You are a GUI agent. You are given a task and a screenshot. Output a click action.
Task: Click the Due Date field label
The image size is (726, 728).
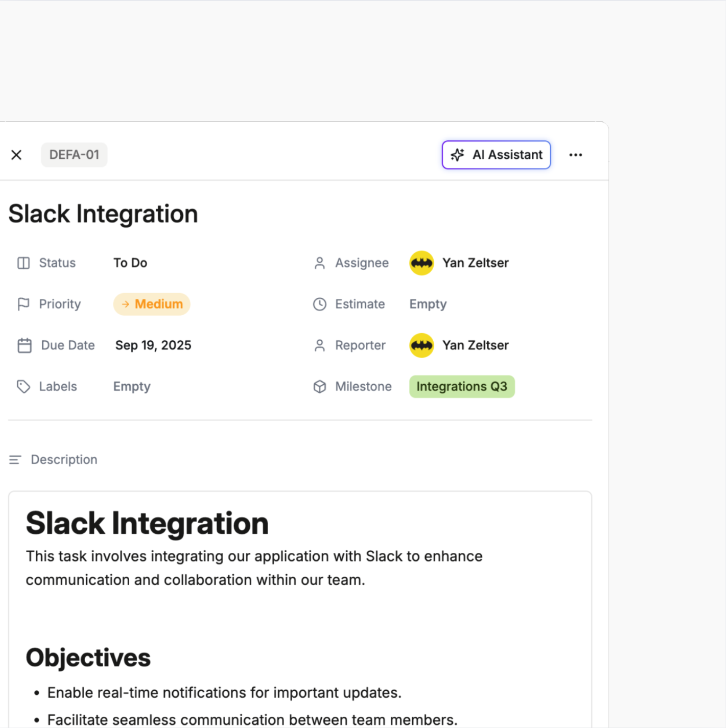(68, 345)
